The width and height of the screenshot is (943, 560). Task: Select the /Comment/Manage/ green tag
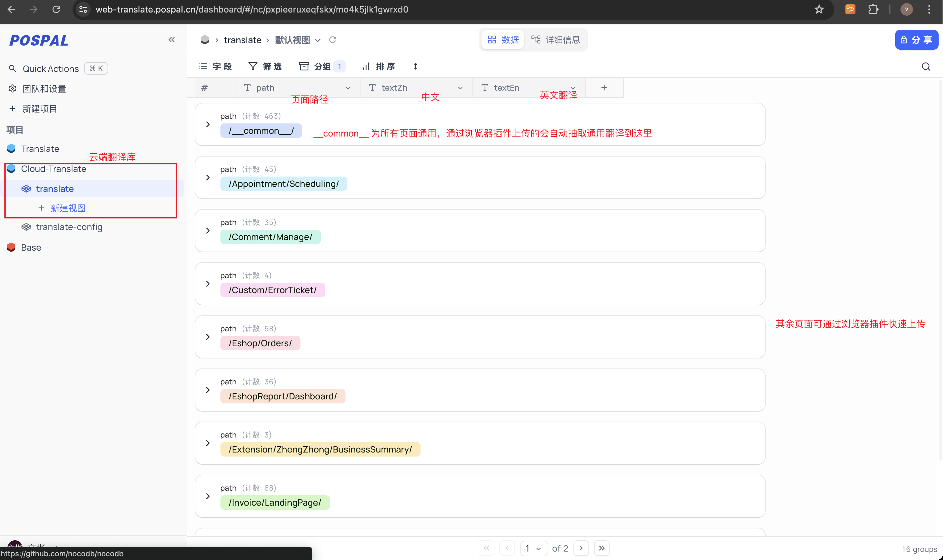pyautogui.click(x=270, y=237)
